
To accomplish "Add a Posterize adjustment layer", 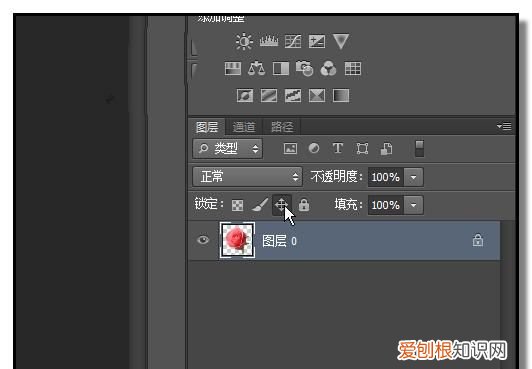I will pyautogui.click(x=269, y=96).
